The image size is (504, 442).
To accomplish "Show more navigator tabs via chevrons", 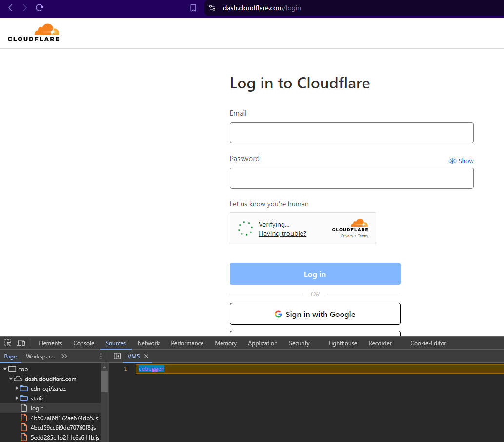I will [x=64, y=356].
